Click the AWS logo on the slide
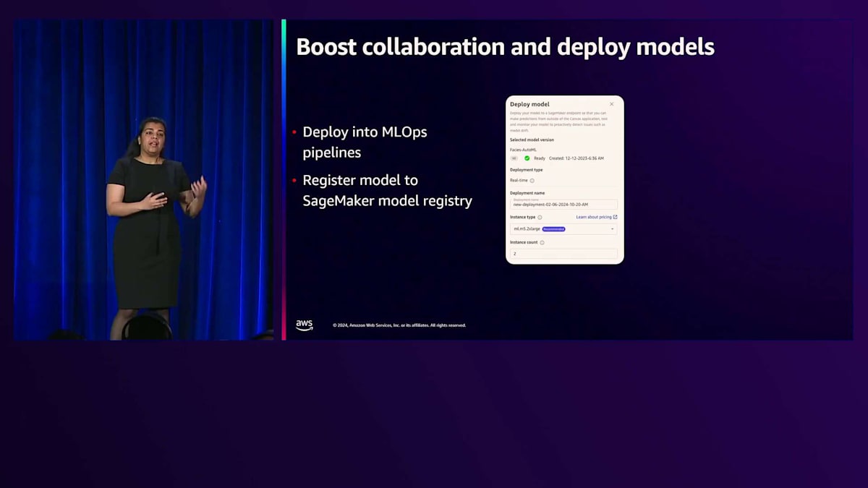 [305, 325]
